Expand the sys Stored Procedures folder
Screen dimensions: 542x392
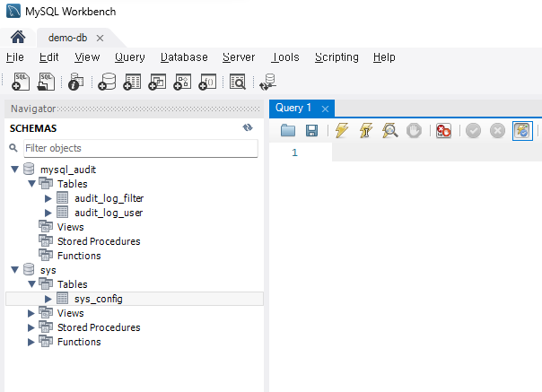[31, 327]
